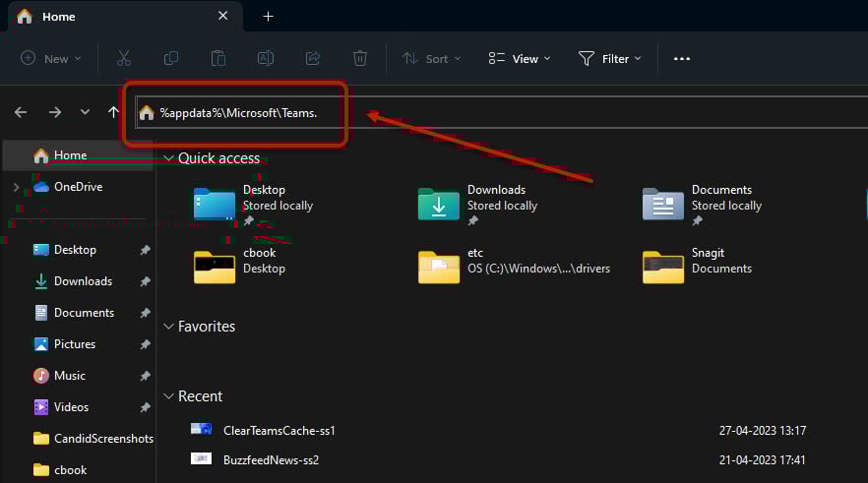
Task: Open the See more three-dots menu
Action: 681,59
